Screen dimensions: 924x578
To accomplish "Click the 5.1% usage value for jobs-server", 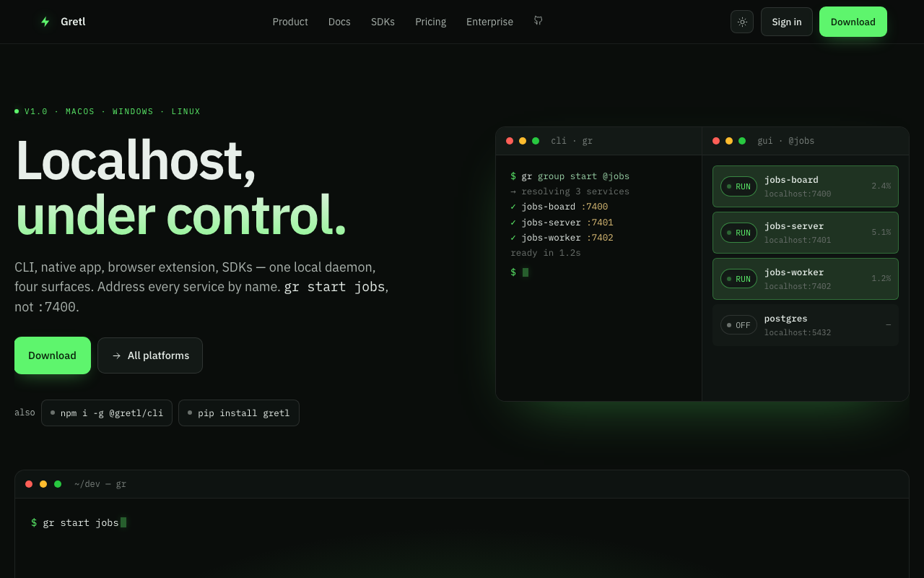I will pos(881,233).
